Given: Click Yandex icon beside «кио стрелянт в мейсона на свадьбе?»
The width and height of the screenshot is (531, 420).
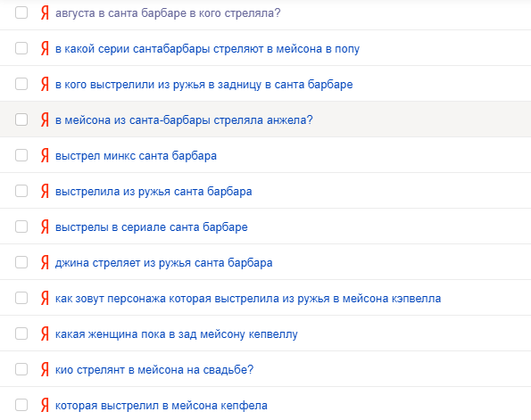Looking at the screenshot, I should [45, 369].
